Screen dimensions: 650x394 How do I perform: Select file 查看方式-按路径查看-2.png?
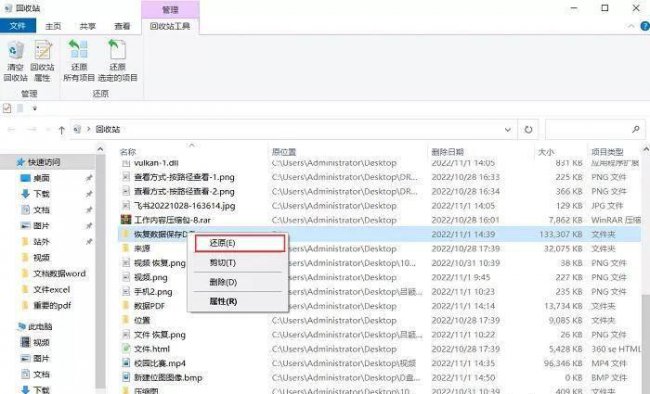(x=184, y=192)
